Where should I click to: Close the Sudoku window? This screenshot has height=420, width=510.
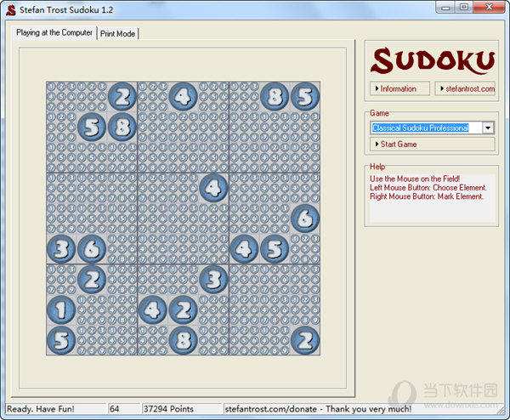(490, 7)
